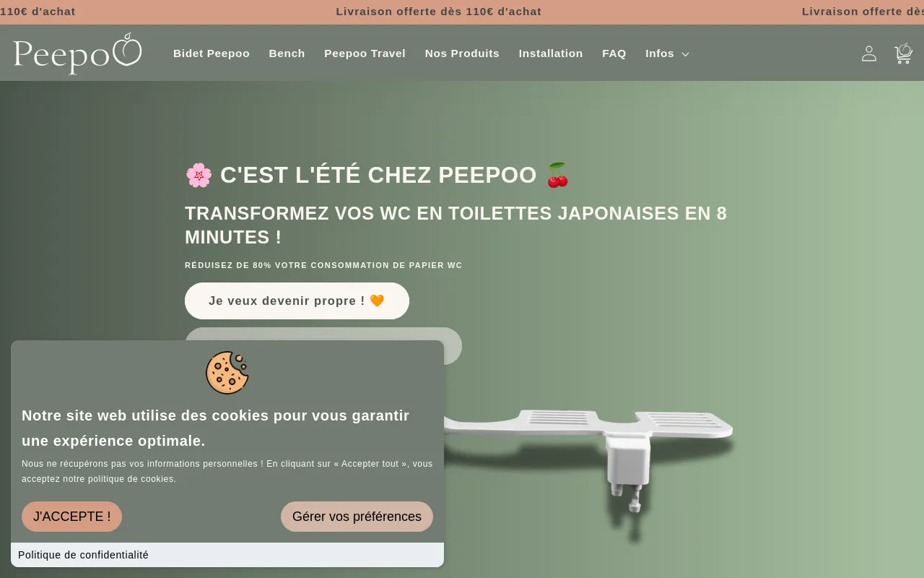Click the cookie icon in the banner

point(227,373)
